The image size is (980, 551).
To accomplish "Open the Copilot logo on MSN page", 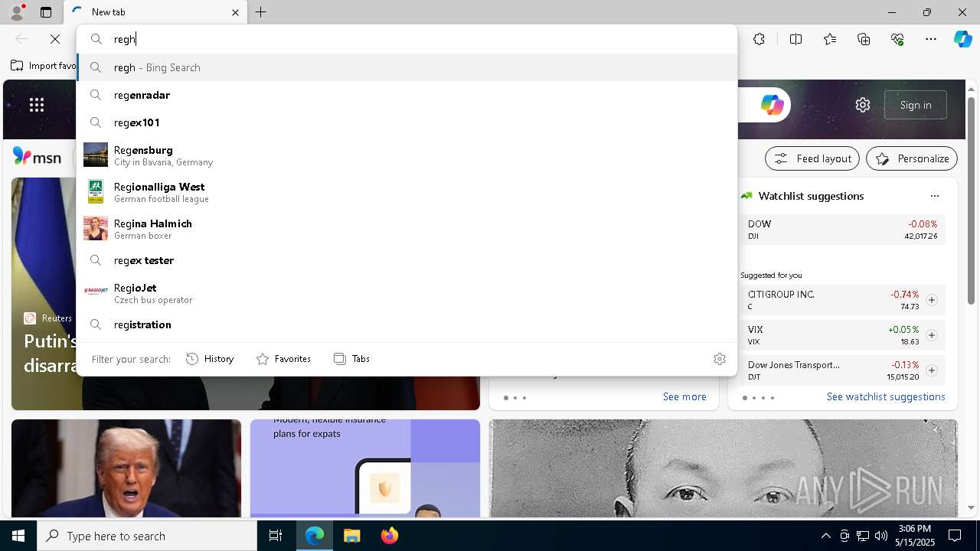I will pos(772,105).
